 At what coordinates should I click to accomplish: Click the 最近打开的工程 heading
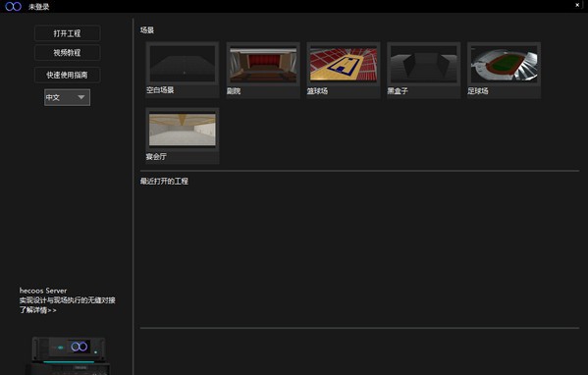coord(164,182)
